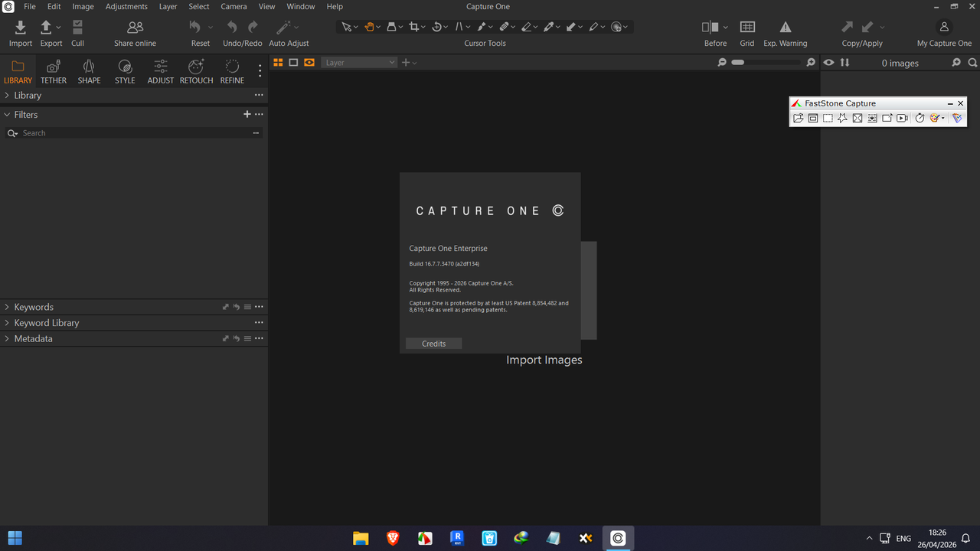
Task: Select the Annotations pencil tool
Action: pos(594,27)
